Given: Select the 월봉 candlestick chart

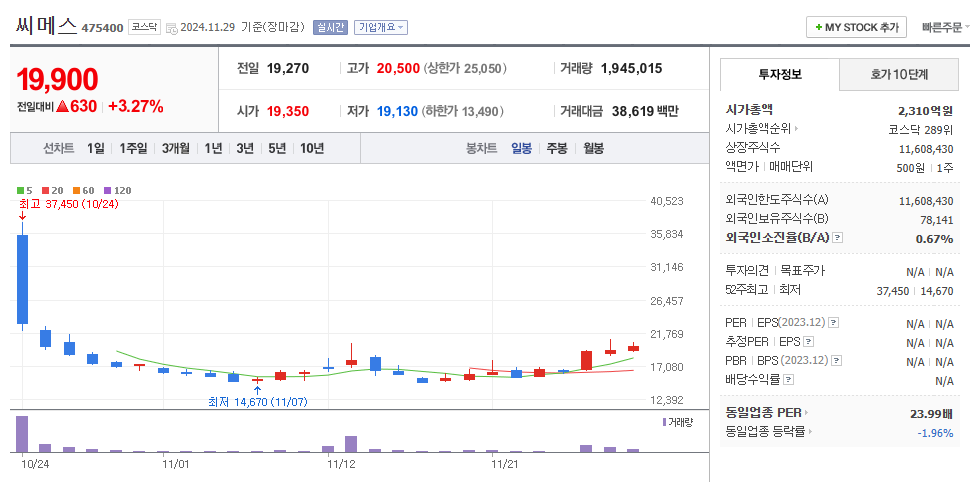Looking at the screenshot, I should pos(593,148).
